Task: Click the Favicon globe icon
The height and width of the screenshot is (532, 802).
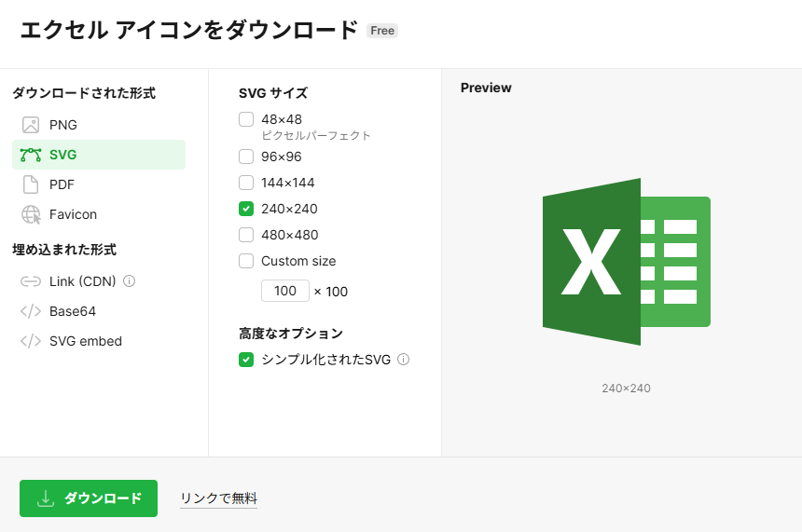Action: 31,214
